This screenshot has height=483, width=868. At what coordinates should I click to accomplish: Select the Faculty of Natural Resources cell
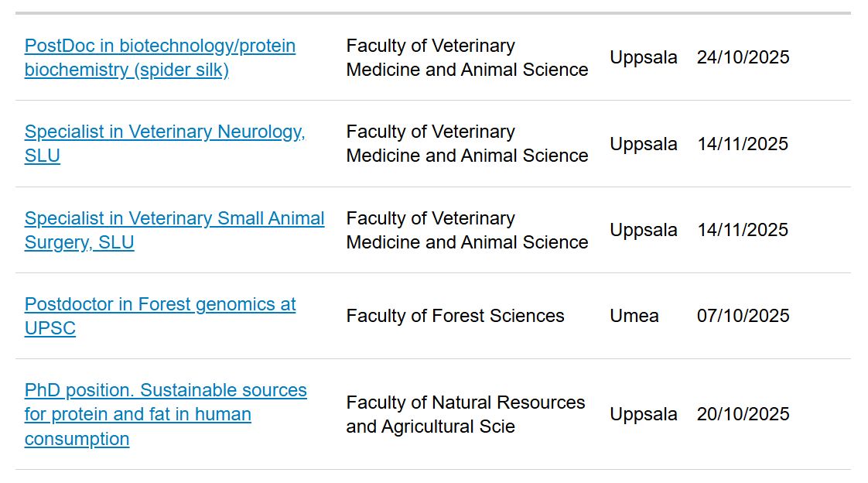point(466,414)
